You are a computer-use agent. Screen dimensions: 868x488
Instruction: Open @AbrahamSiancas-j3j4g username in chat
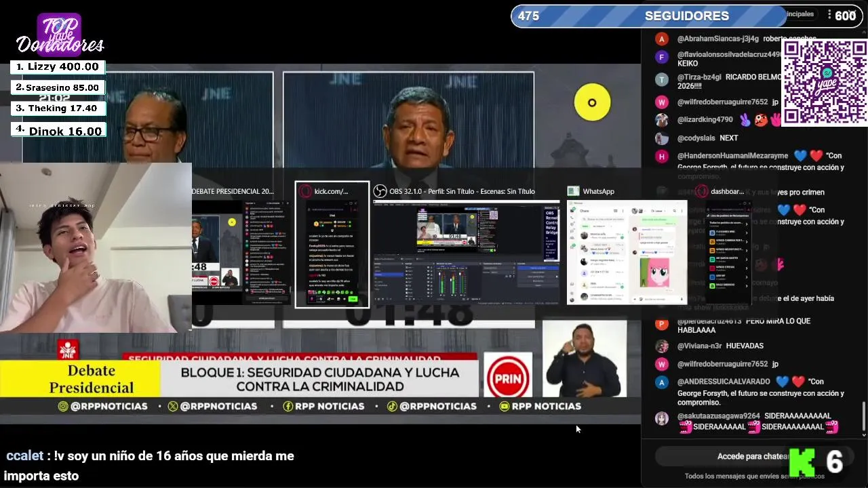[x=718, y=39]
